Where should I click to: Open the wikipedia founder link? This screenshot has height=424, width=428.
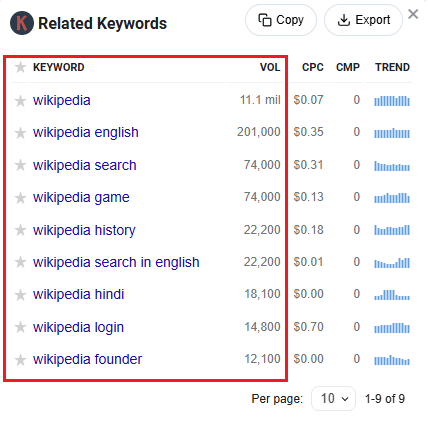pyautogui.click(x=87, y=359)
